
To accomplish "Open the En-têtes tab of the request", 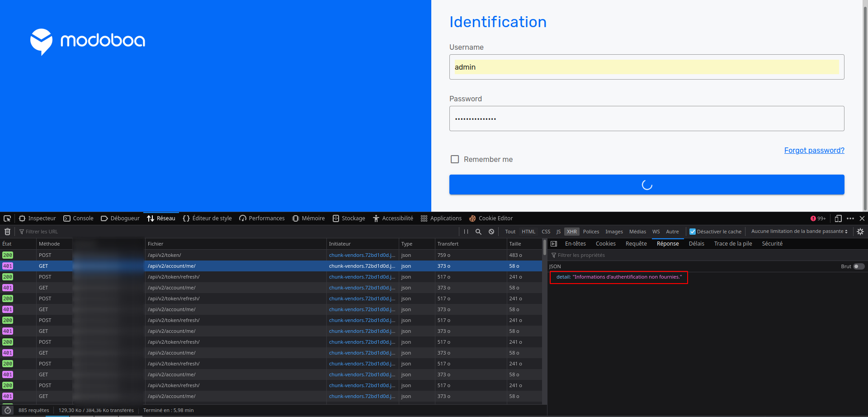I will [575, 243].
